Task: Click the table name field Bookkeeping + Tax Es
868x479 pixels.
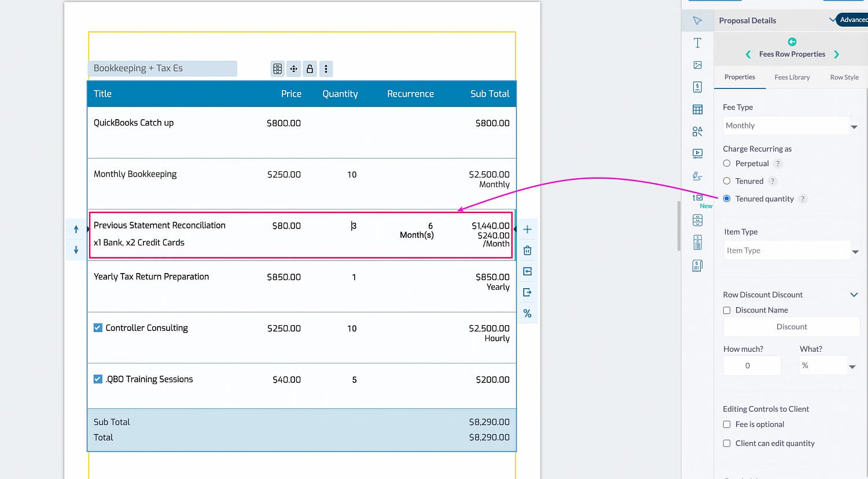Action: tap(163, 68)
